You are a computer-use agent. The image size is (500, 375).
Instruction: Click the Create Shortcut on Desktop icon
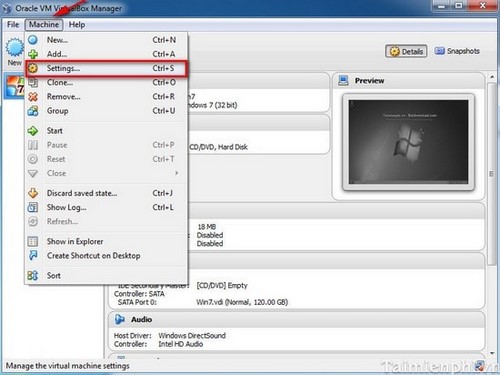[33, 256]
